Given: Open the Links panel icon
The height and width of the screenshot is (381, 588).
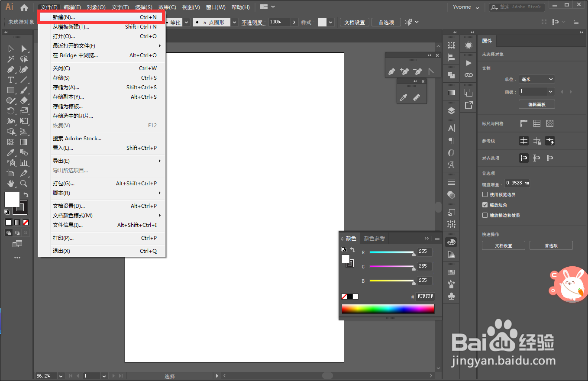Looking at the screenshot, I should tap(468, 75).
